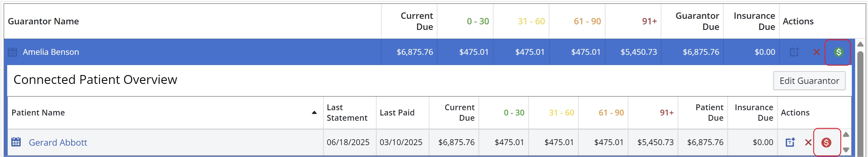
Task: Sort by the Guarantor Name column header
Action: pos(43,21)
